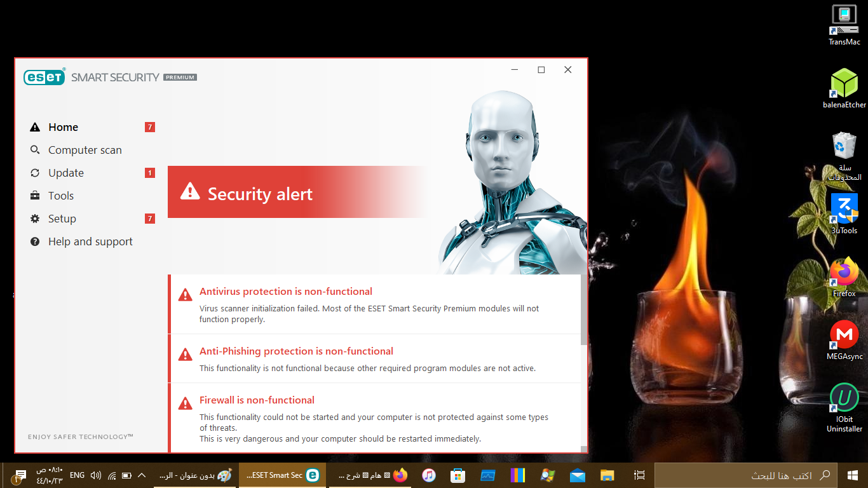Select the 3uTools desktop shortcut
The image size is (868, 488).
[x=844, y=214]
